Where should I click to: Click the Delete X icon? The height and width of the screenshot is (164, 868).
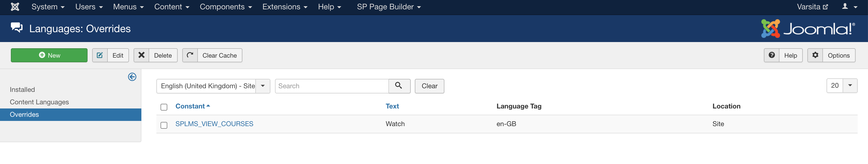click(142, 55)
